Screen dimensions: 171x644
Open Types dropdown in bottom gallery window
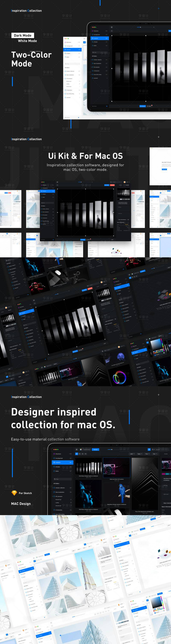[x=139, y=454]
